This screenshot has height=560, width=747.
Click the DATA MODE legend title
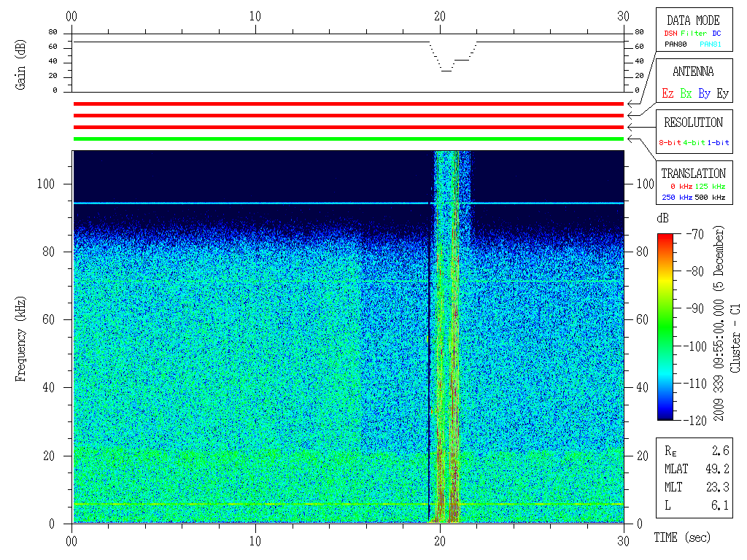click(x=693, y=20)
